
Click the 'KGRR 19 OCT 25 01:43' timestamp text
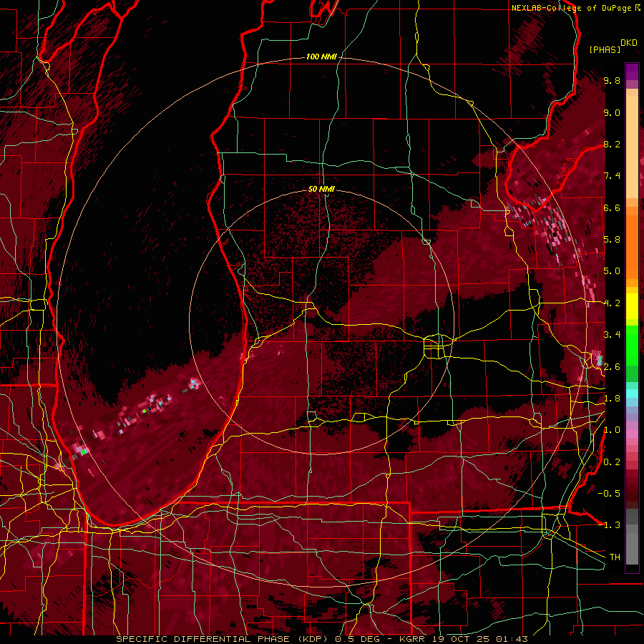463,639
